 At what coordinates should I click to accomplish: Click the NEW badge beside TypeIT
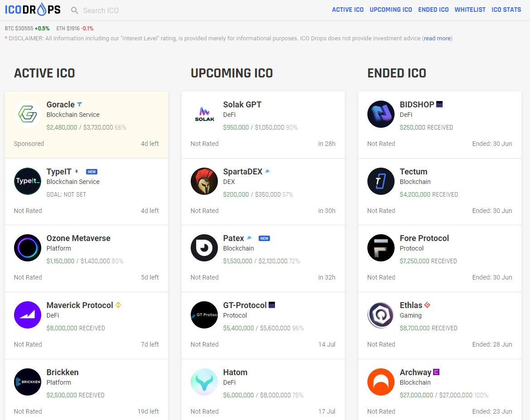[92, 172]
